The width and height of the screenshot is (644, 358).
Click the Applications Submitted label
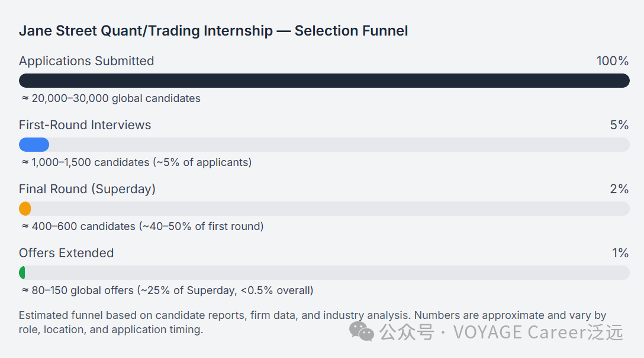(86, 61)
